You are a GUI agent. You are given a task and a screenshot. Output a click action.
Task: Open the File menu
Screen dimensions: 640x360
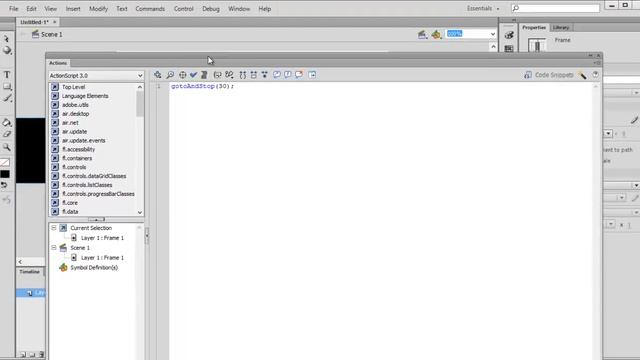pyautogui.click(x=13, y=9)
